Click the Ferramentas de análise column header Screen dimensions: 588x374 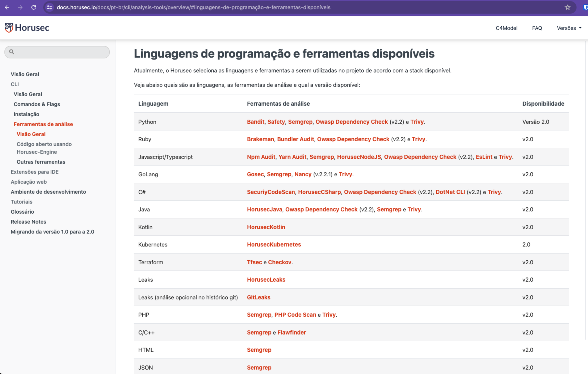[x=278, y=104]
